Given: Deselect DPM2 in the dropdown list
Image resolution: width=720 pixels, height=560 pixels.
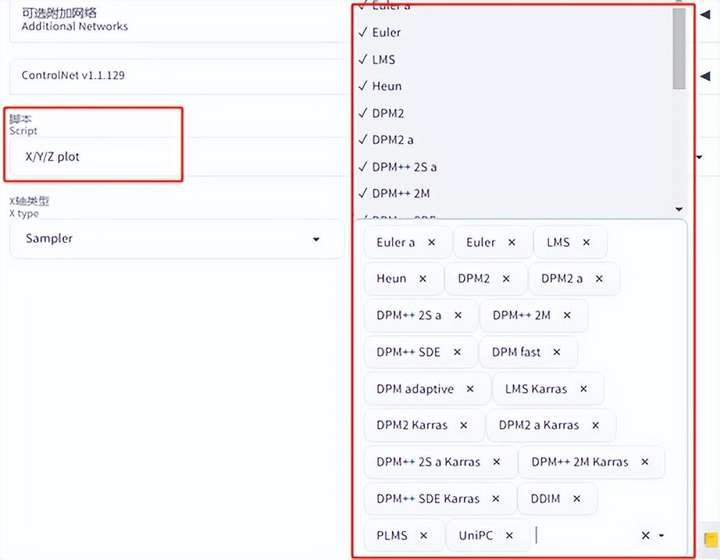Looking at the screenshot, I should pyautogui.click(x=513, y=113).
